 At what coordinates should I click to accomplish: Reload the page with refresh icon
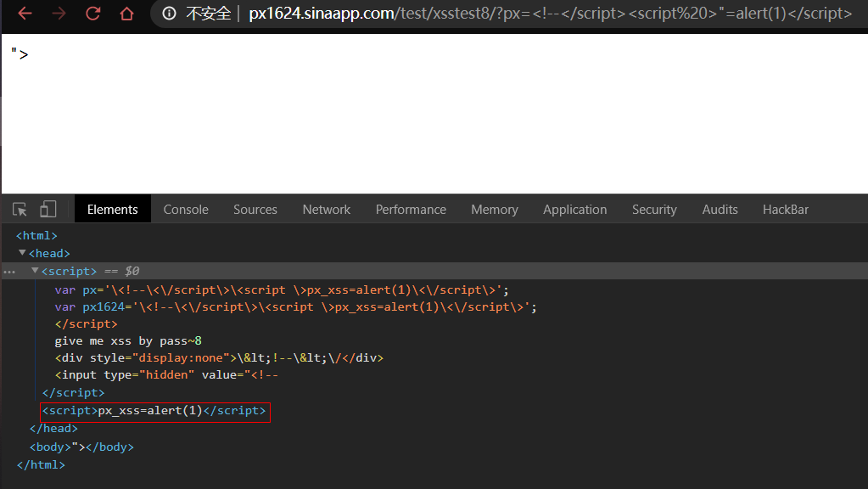(x=92, y=14)
